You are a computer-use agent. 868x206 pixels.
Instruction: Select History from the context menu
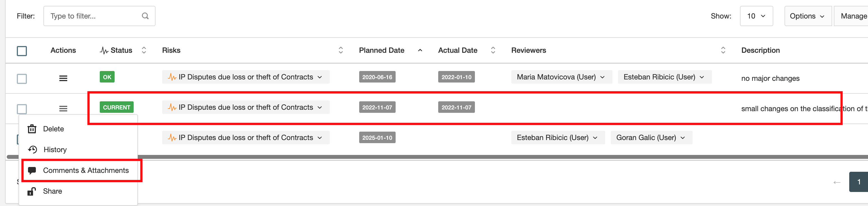pos(55,150)
